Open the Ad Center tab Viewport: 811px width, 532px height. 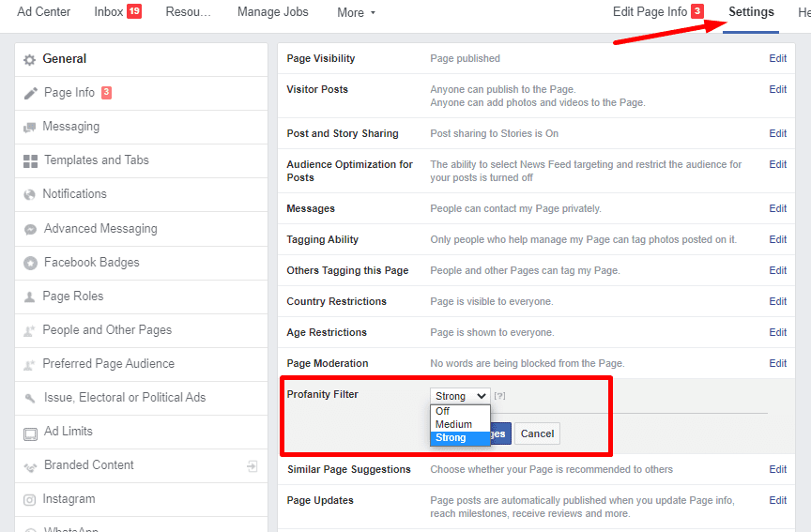pyautogui.click(x=43, y=12)
